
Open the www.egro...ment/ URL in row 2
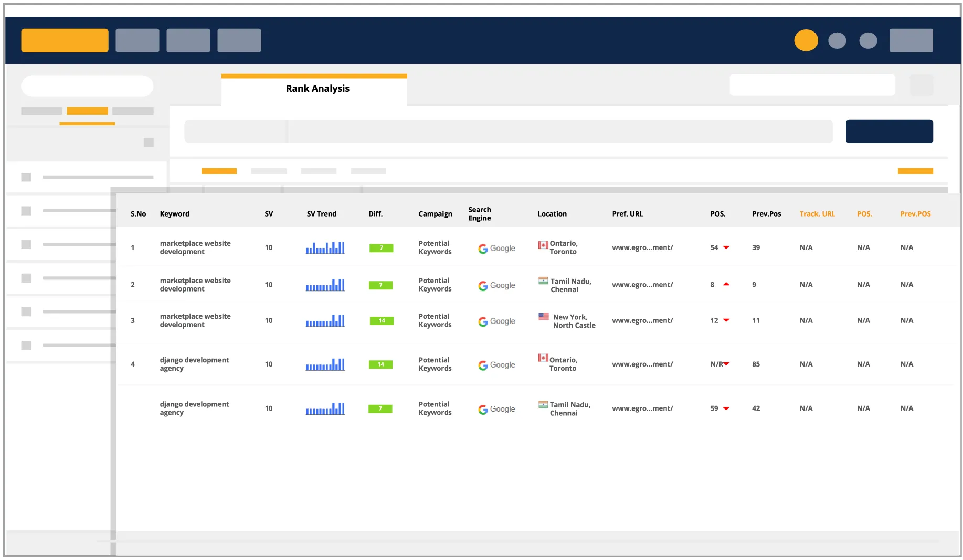(642, 285)
